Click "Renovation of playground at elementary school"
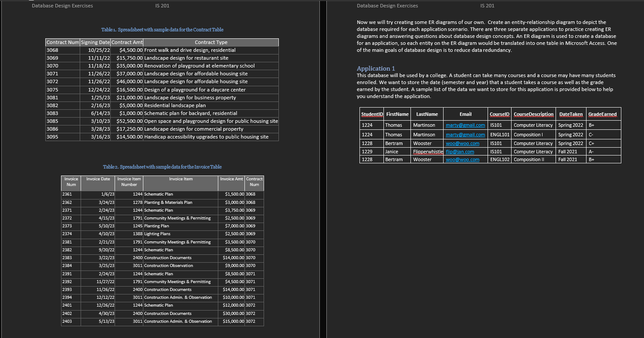The width and height of the screenshot is (644, 338). [x=200, y=66]
